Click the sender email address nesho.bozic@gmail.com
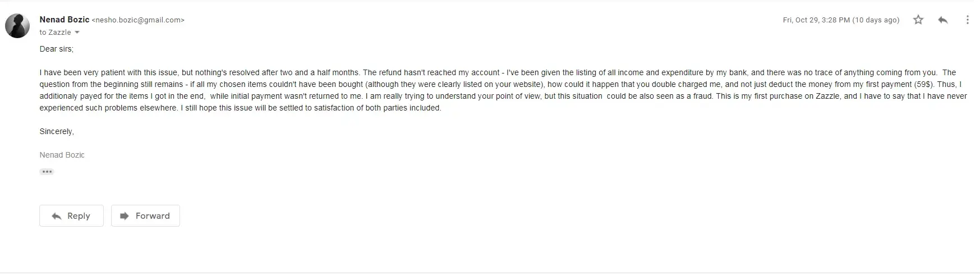Image resolution: width=980 pixels, height=276 pixels. coord(138,20)
